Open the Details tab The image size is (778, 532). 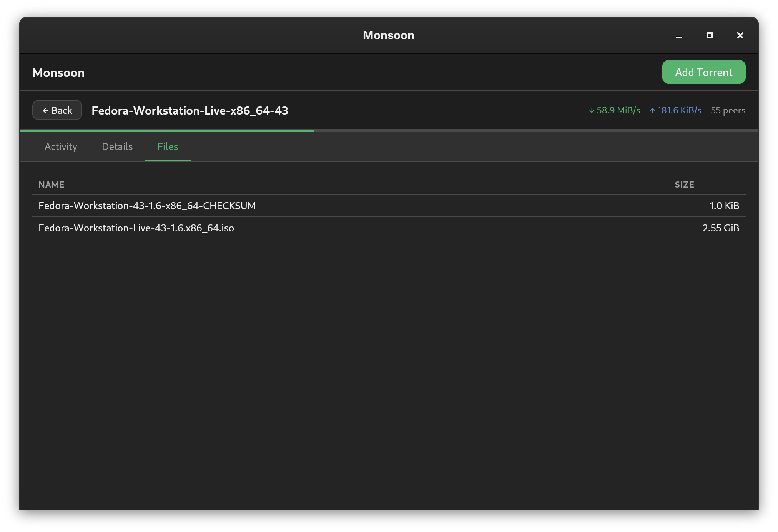click(117, 146)
